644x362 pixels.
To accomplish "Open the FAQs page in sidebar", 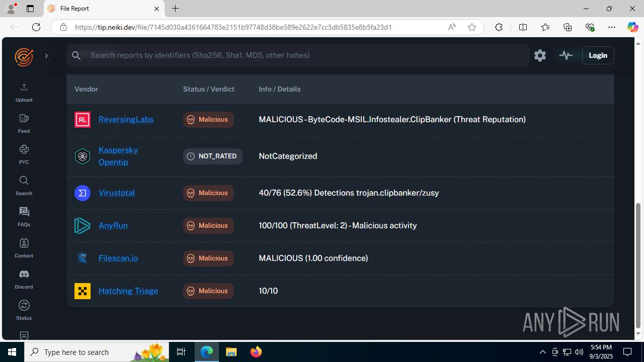I will [24, 217].
